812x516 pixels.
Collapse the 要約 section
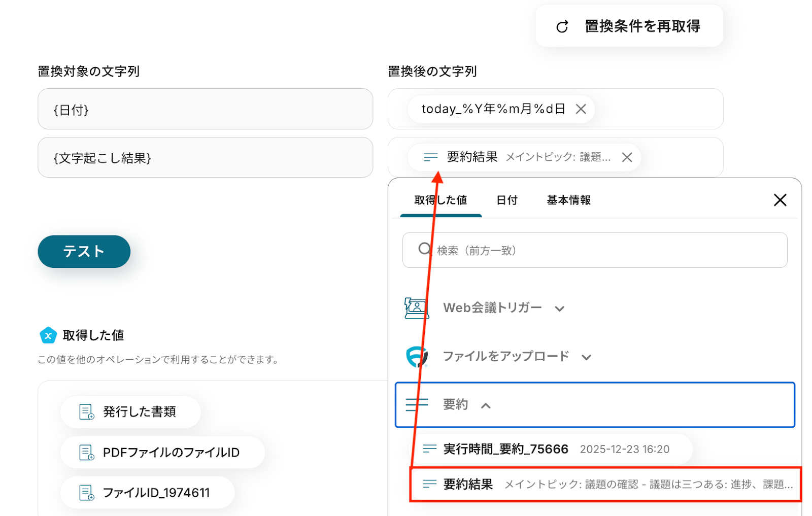pos(486,405)
